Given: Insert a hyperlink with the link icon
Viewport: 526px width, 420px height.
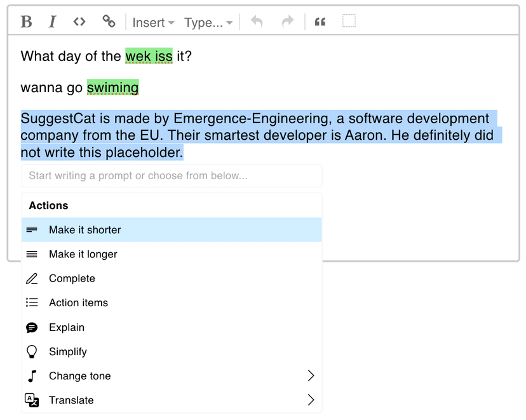Looking at the screenshot, I should 109,22.
